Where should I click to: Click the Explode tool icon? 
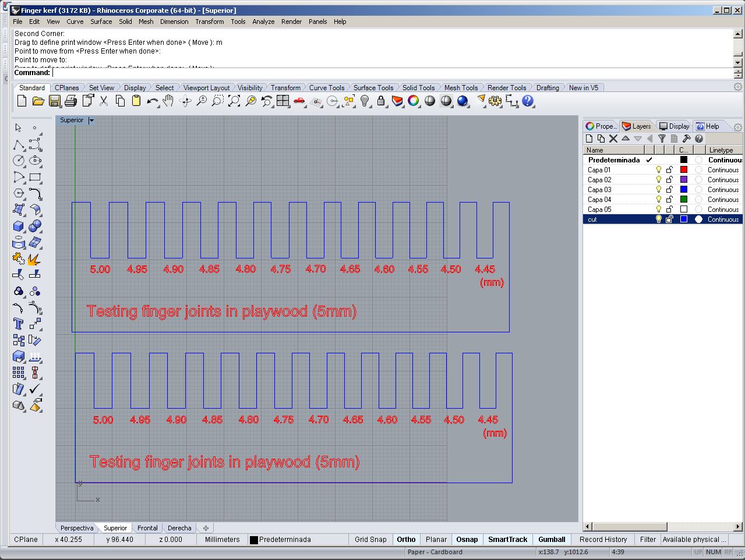[x=34, y=258]
